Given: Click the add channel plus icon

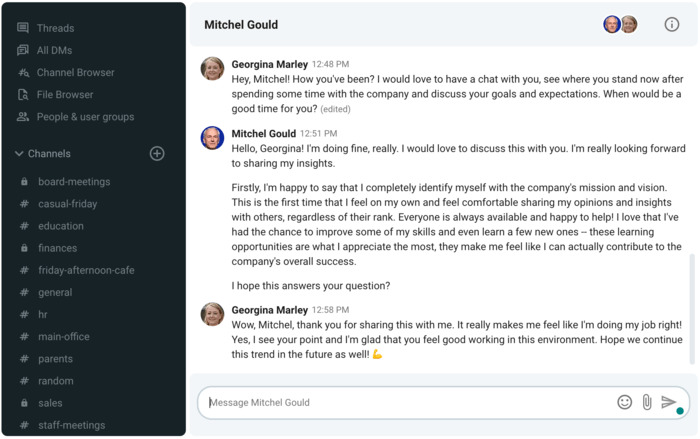Looking at the screenshot, I should point(157,154).
